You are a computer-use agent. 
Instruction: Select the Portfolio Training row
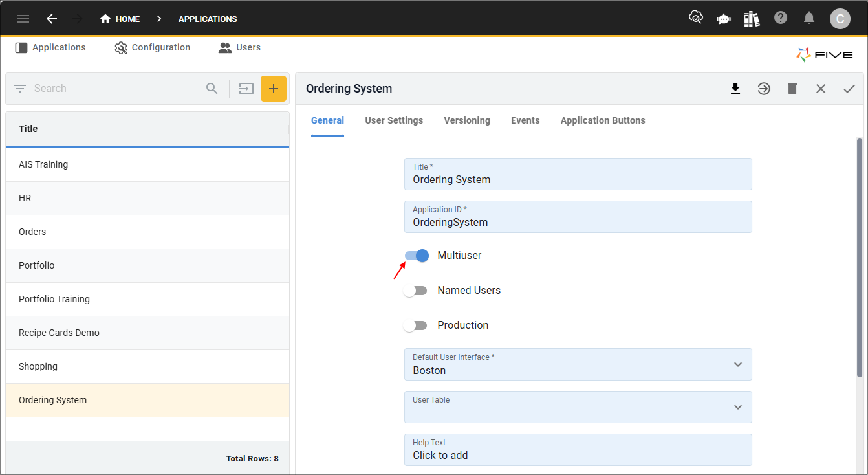[x=147, y=299]
